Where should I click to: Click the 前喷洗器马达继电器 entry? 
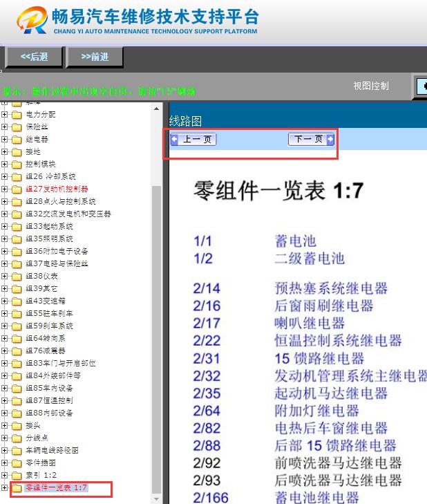click(x=338, y=463)
